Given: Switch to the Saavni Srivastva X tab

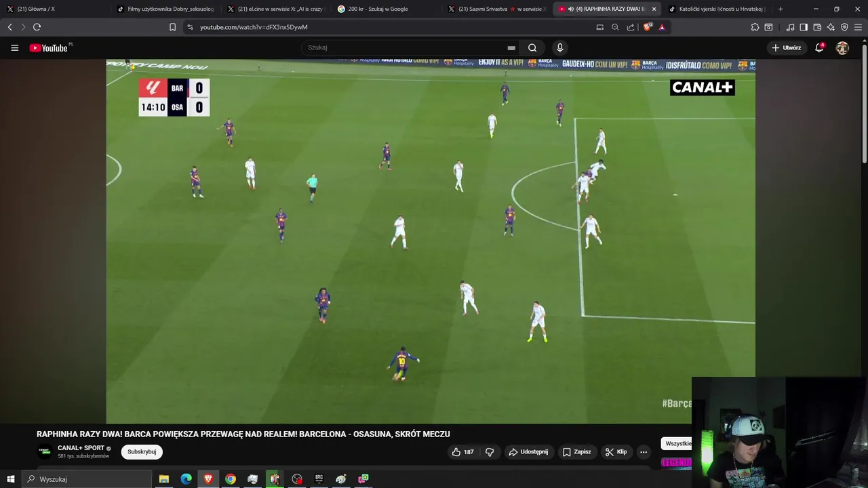Looking at the screenshot, I should click(495, 9).
